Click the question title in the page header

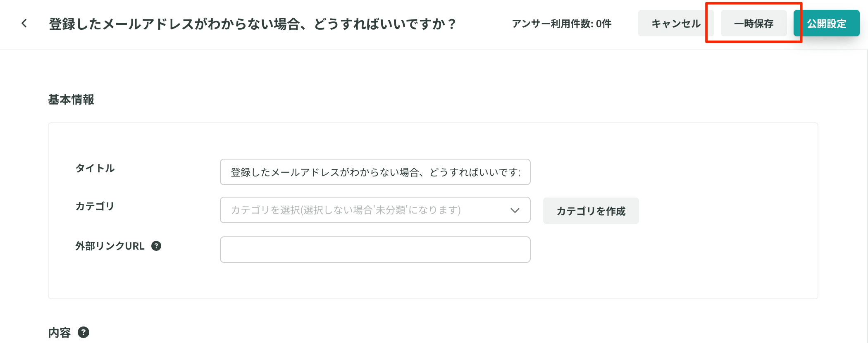252,24
